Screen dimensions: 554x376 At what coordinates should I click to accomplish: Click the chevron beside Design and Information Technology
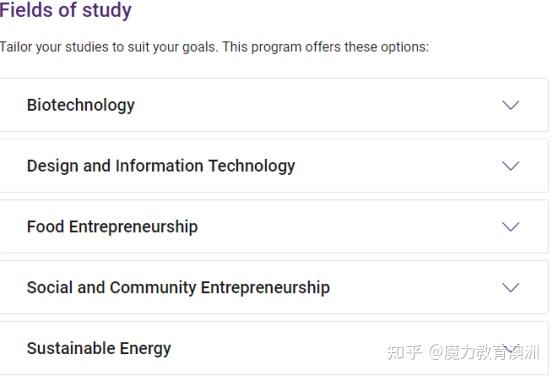point(511,166)
